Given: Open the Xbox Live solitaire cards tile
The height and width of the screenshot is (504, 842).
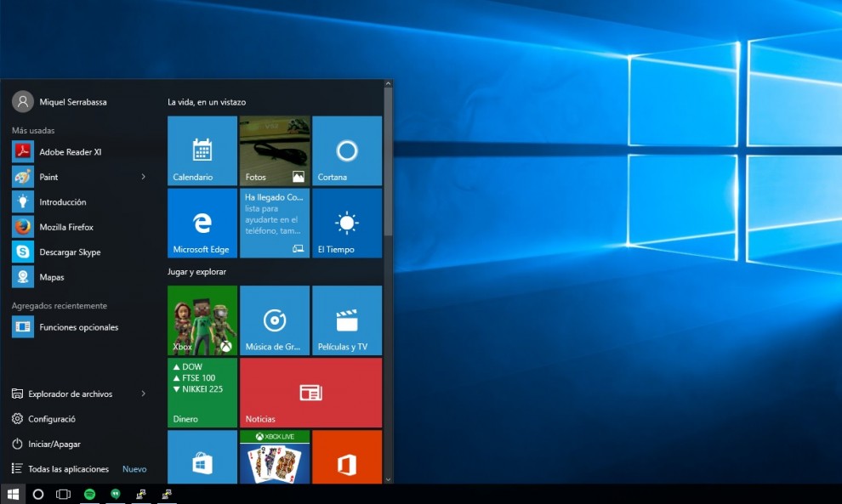Looking at the screenshot, I should pos(275,457).
